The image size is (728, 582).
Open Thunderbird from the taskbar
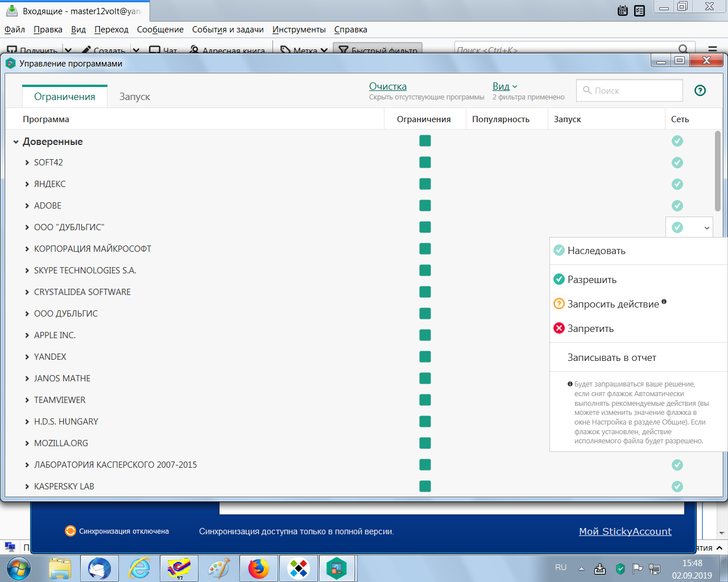point(100,568)
